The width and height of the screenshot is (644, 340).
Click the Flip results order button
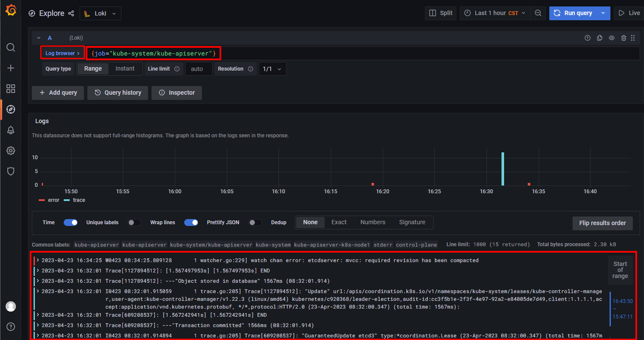(x=602, y=223)
